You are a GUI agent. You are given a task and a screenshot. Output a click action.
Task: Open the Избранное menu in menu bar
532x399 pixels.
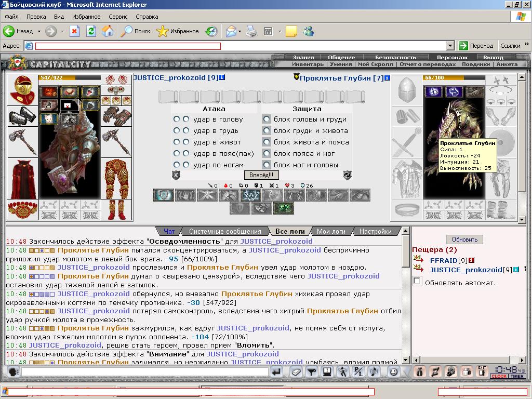[86, 17]
